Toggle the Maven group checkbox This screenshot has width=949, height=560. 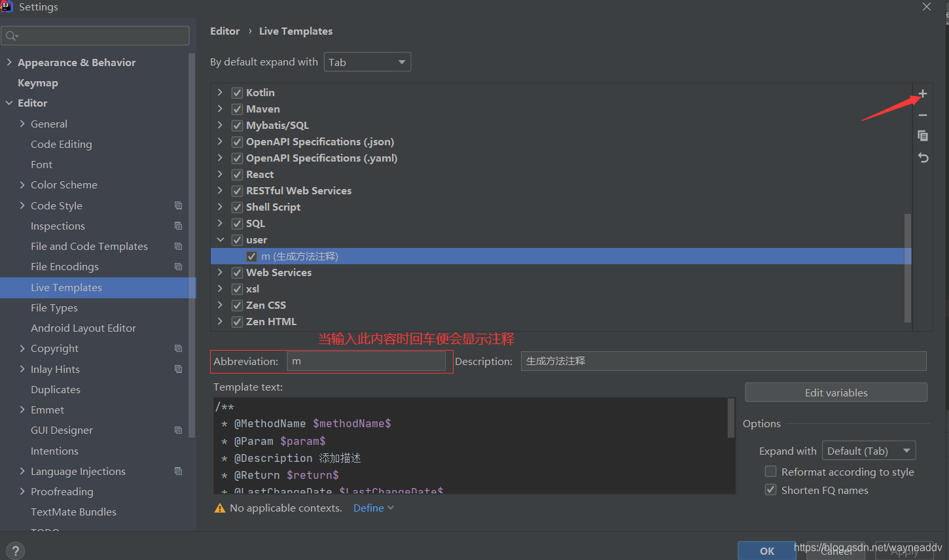tap(237, 109)
